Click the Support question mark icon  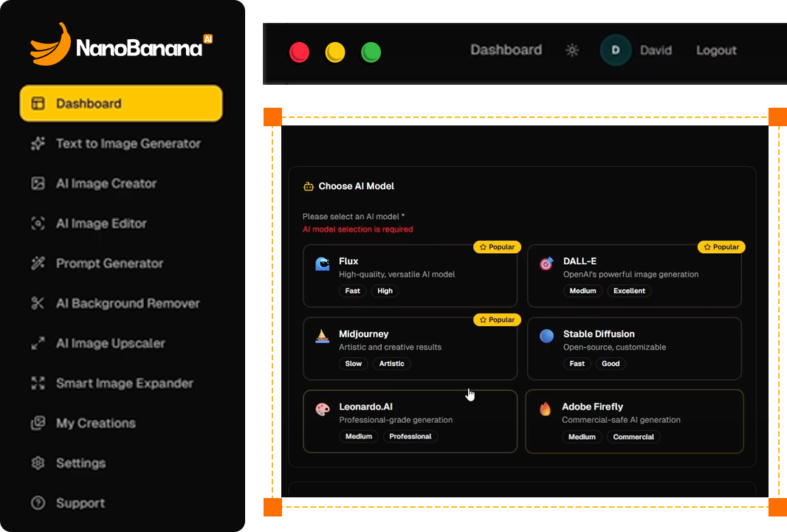pos(38,503)
